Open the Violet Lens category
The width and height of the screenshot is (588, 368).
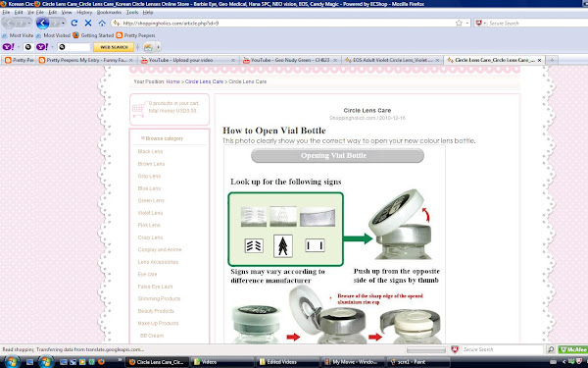pos(150,213)
